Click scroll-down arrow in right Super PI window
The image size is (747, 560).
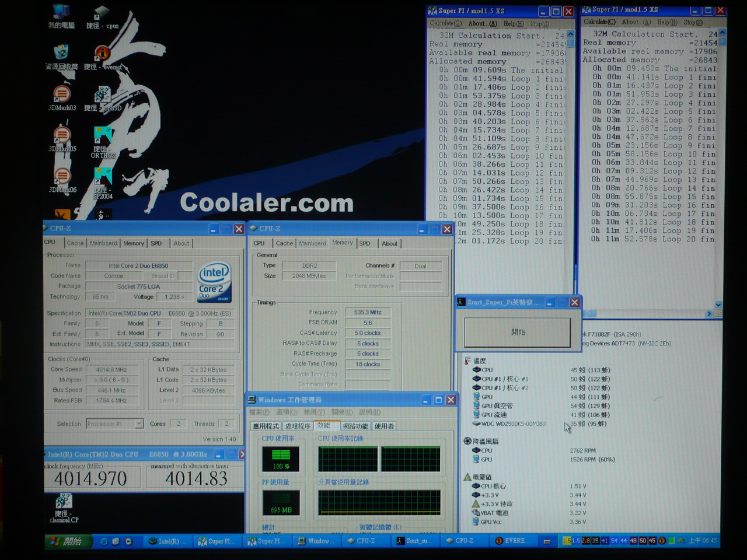718,304
